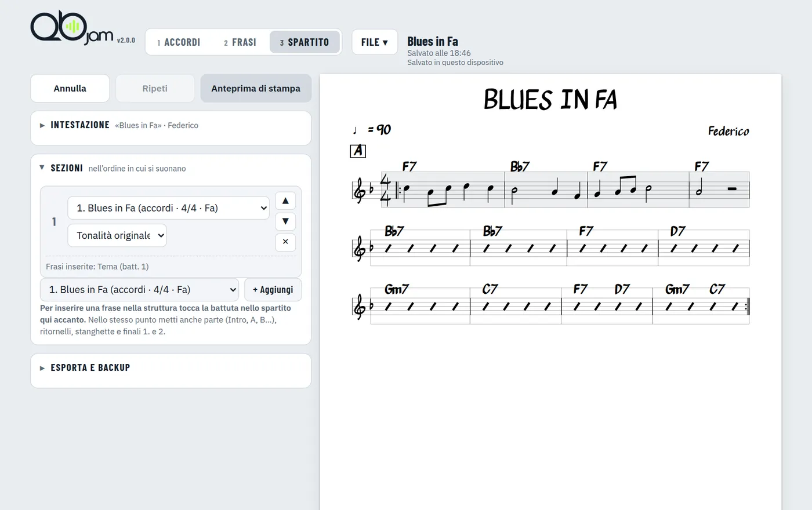Click the Ripeti button
This screenshot has height=510, width=812.
(x=155, y=89)
